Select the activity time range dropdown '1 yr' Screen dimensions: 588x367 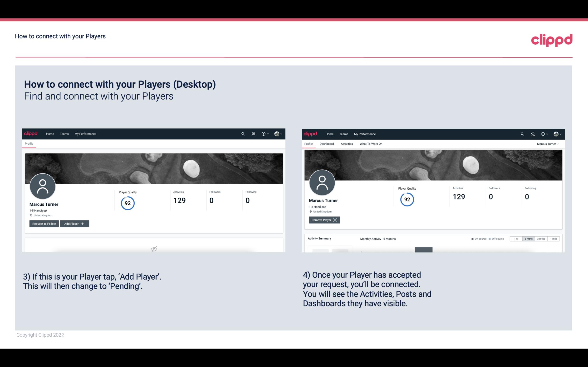[516, 238]
